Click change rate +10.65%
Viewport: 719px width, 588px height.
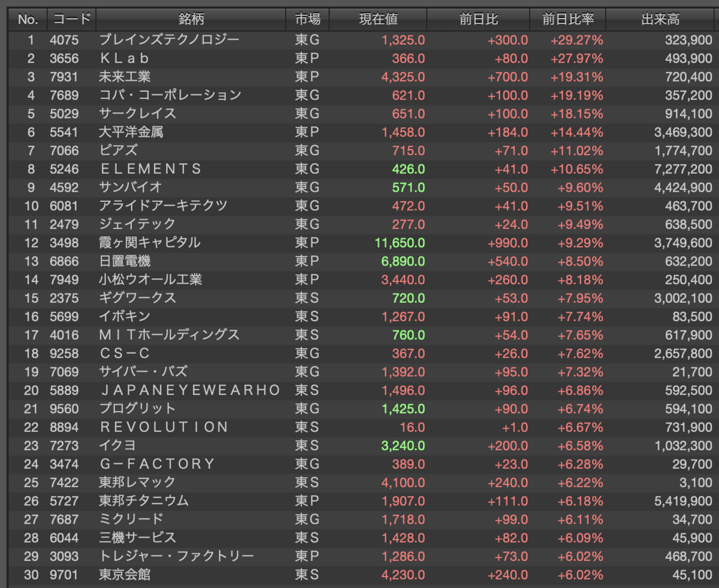(x=577, y=169)
